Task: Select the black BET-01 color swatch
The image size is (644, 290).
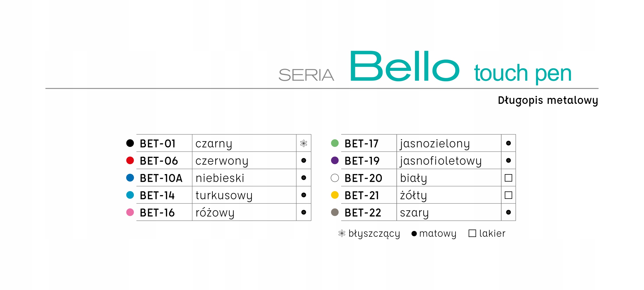Action: click(x=130, y=143)
